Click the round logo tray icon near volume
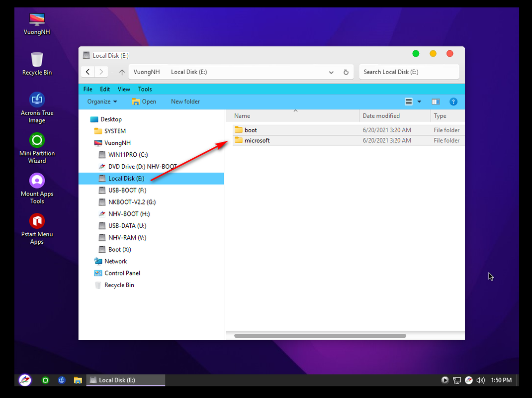 pyautogui.click(x=468, y=380)
